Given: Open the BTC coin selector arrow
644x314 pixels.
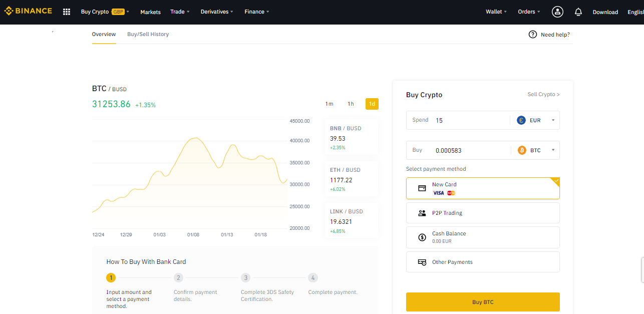Looking at the screenshot, I should click(x=553, y=150).
